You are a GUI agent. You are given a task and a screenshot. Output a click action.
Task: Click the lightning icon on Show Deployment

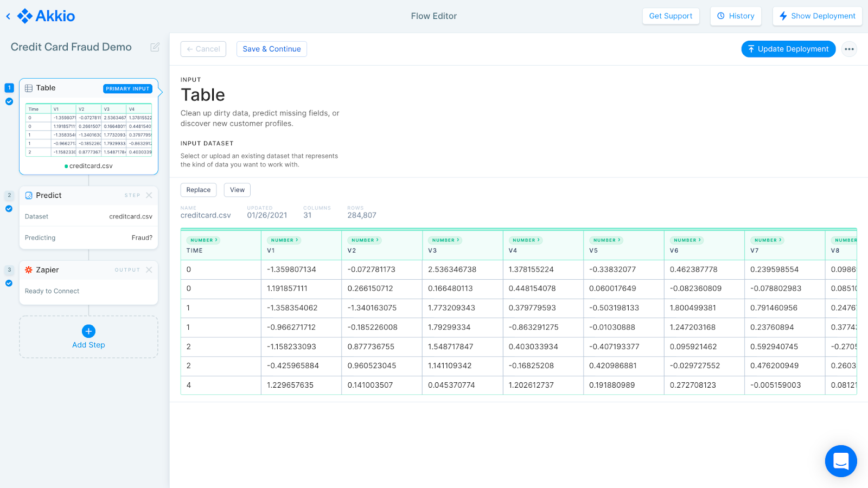point(783,16)
